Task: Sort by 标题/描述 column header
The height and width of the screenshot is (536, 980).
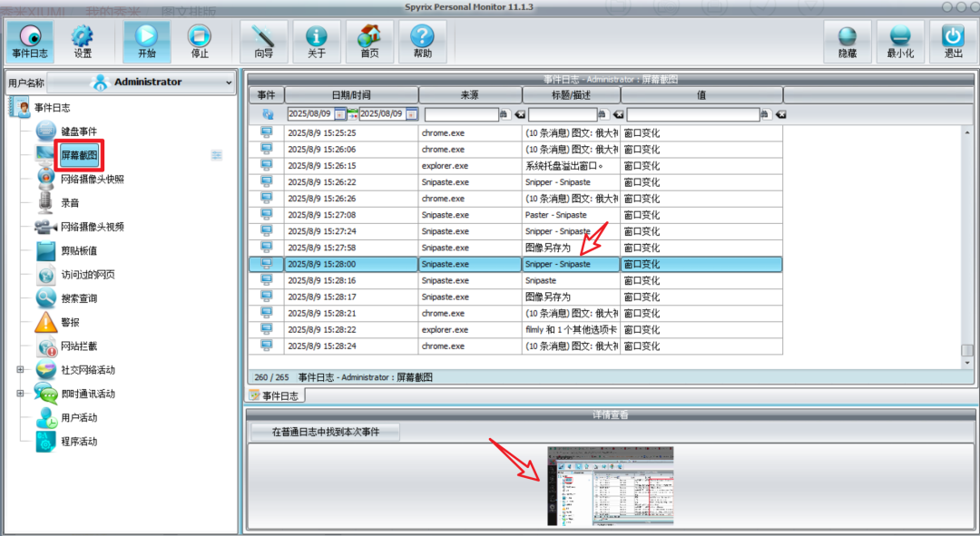Action: point(572,95)
